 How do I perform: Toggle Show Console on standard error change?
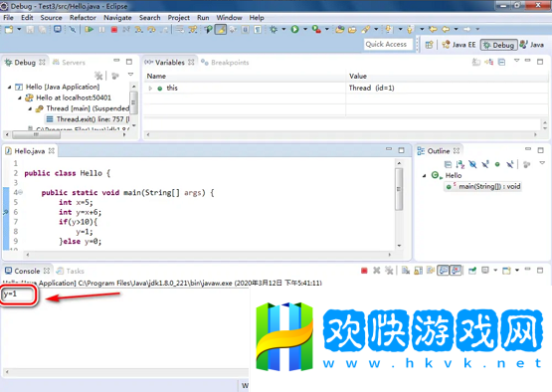[456, 271]
